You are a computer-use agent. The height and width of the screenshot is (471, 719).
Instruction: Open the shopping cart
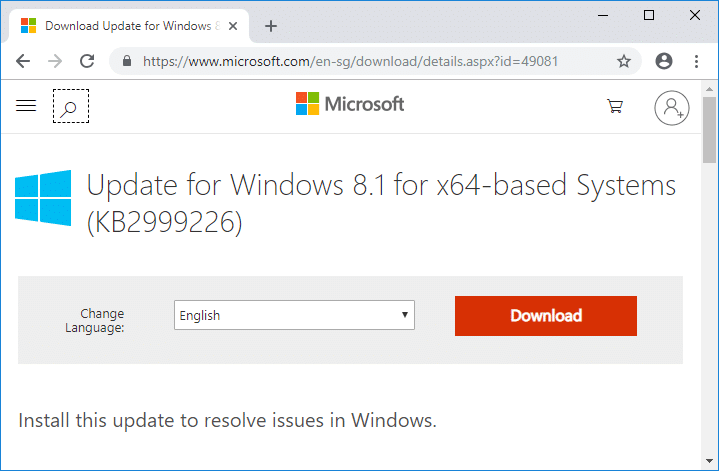(x=615, y=106)
